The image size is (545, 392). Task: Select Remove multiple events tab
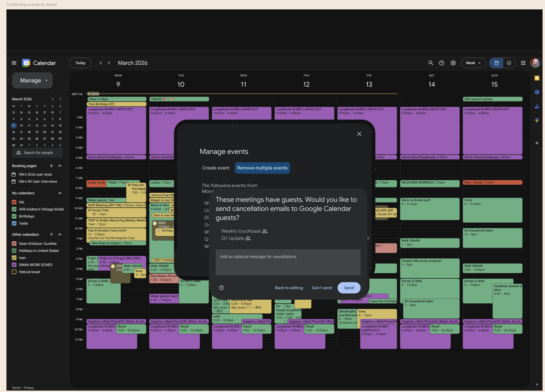click(262, 168)
